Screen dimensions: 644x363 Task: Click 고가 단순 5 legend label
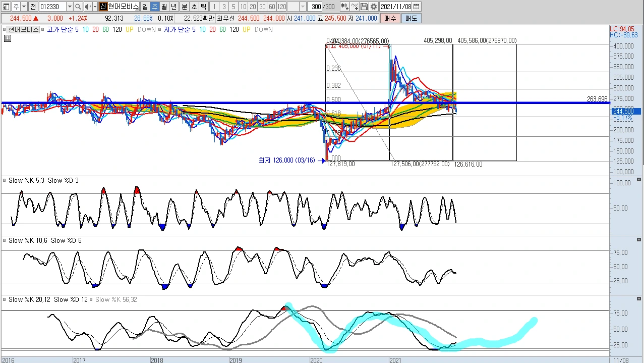63,29
